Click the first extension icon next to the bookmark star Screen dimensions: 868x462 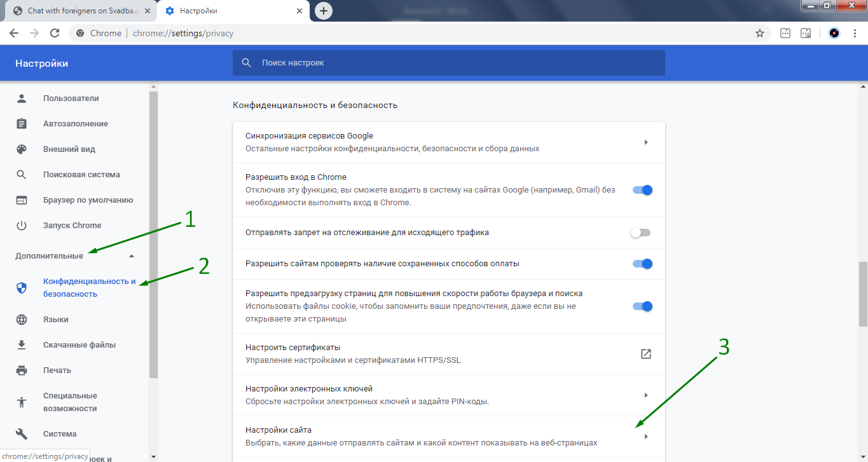tap(785, 33)
